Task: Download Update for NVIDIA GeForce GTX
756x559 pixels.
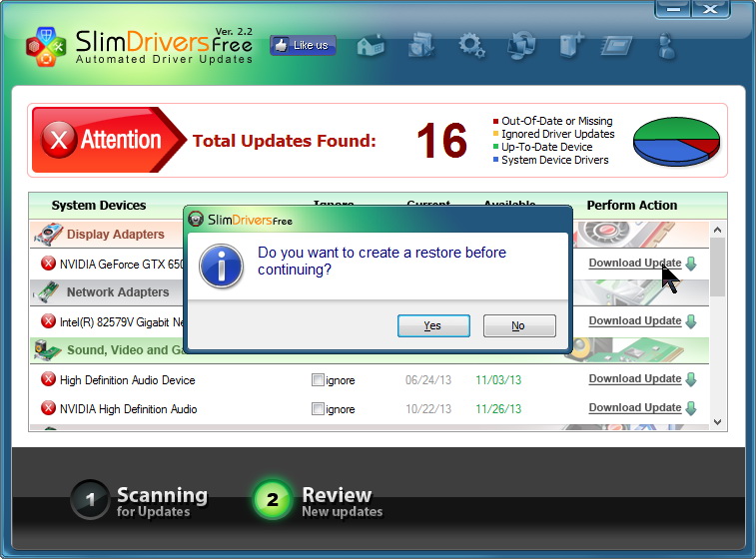Action: [635, 264]
